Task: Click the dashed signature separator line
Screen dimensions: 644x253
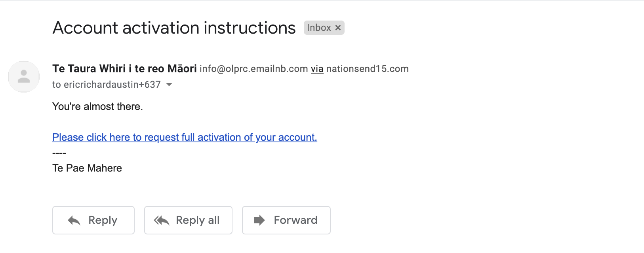Action: coord(59,153)
